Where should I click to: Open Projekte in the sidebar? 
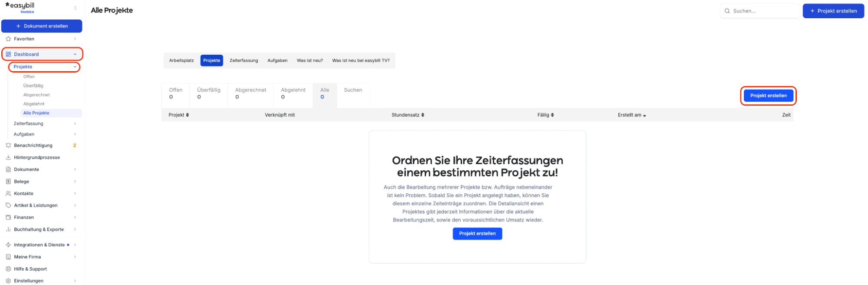(23, 67)
